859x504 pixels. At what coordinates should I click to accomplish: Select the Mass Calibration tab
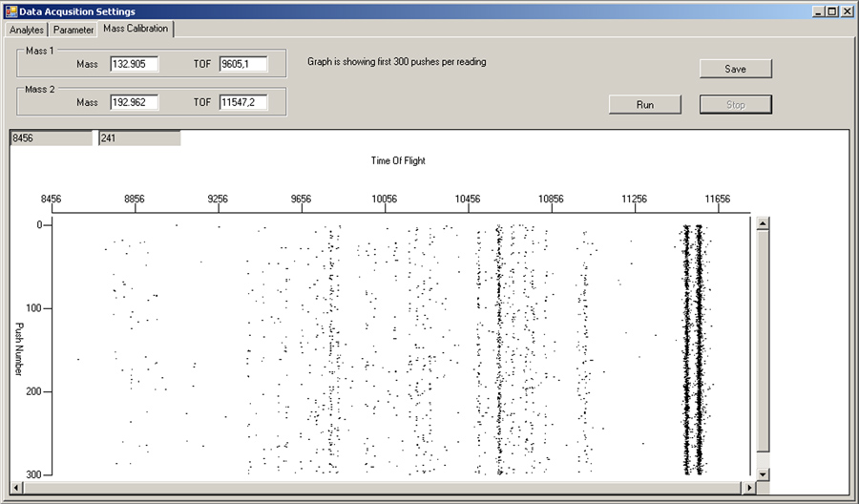(136, 29)
